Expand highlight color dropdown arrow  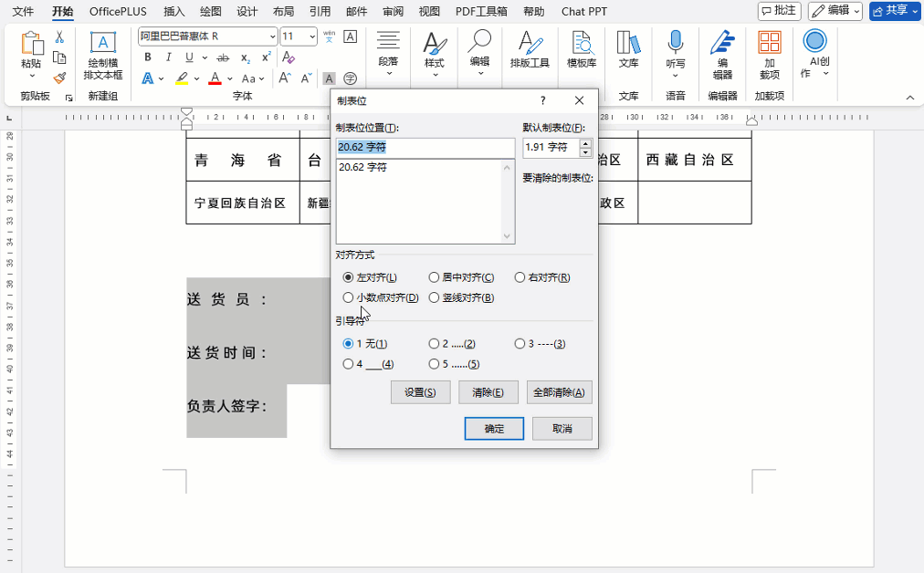197,78
